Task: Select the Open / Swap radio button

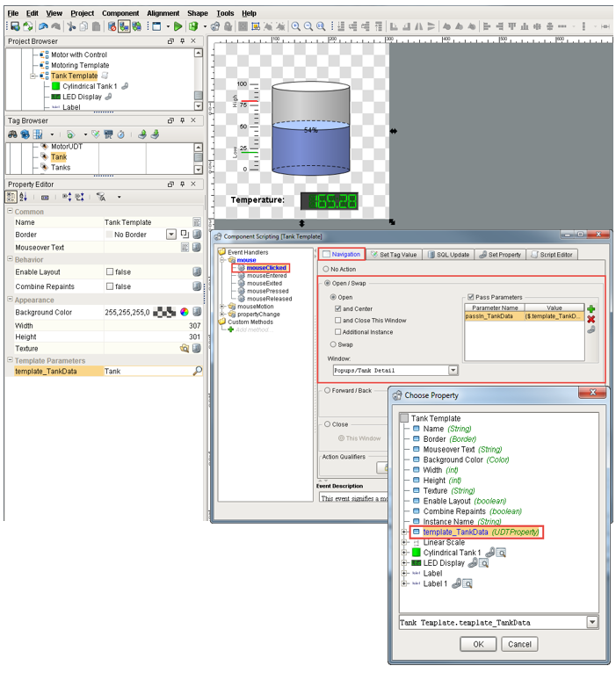Action: [328, 283]
